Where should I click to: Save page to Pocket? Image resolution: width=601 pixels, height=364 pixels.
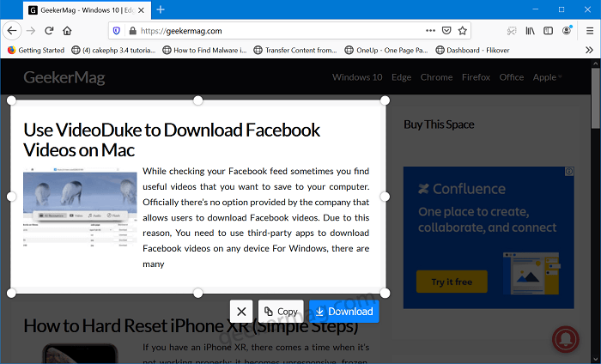pyautogui.click(x=446, y=31)
